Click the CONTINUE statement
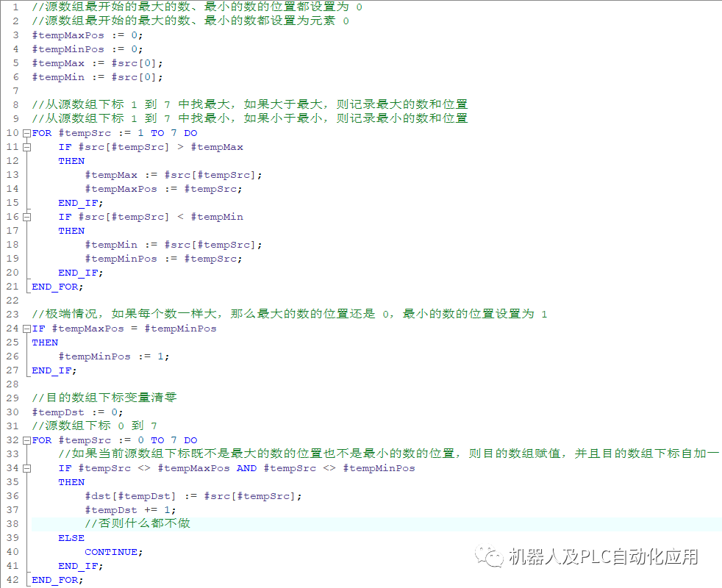 [112, 551]
